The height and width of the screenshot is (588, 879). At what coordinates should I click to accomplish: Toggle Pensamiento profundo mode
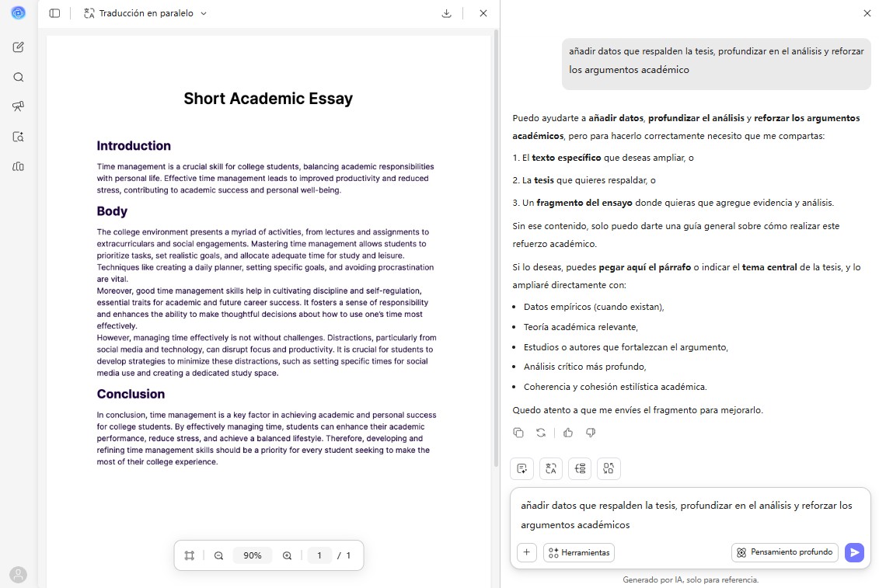[784, 553]
